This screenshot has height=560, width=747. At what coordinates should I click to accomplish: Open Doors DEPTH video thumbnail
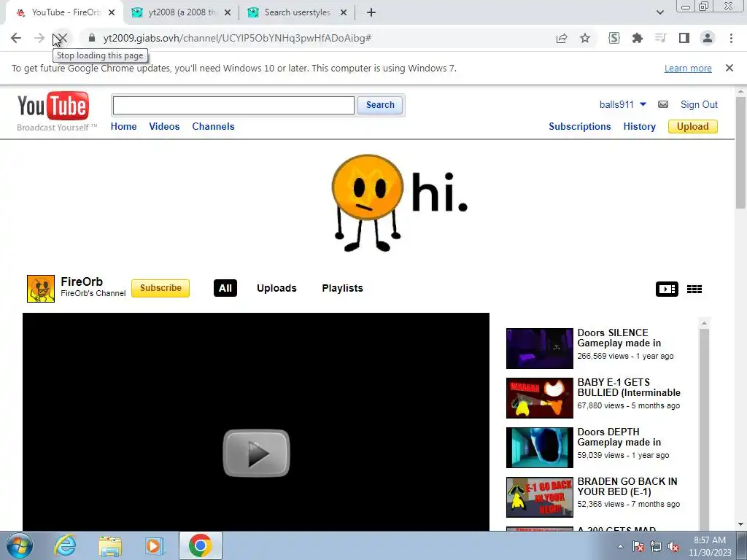click(539, 448)
